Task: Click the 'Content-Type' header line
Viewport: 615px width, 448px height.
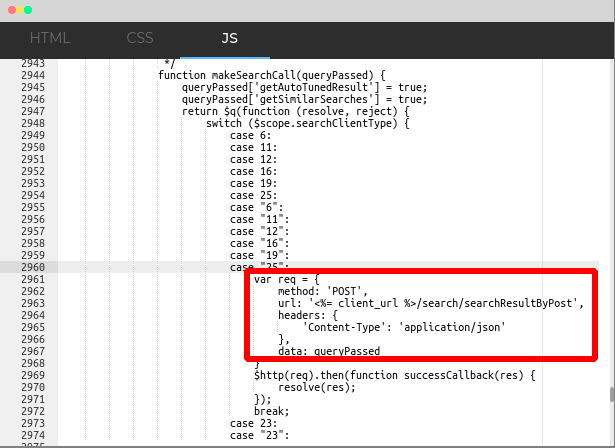Action: click(400, 328)
